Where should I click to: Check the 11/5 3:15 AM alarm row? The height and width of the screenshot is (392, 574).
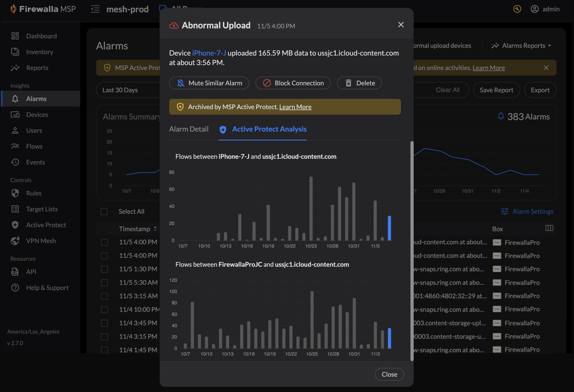(104, 296)
